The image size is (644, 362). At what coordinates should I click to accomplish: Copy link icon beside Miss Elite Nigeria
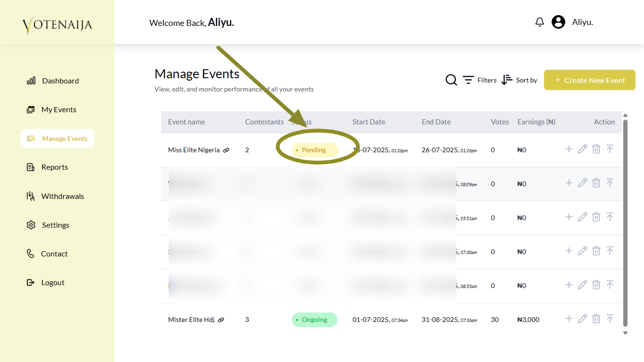226,150
